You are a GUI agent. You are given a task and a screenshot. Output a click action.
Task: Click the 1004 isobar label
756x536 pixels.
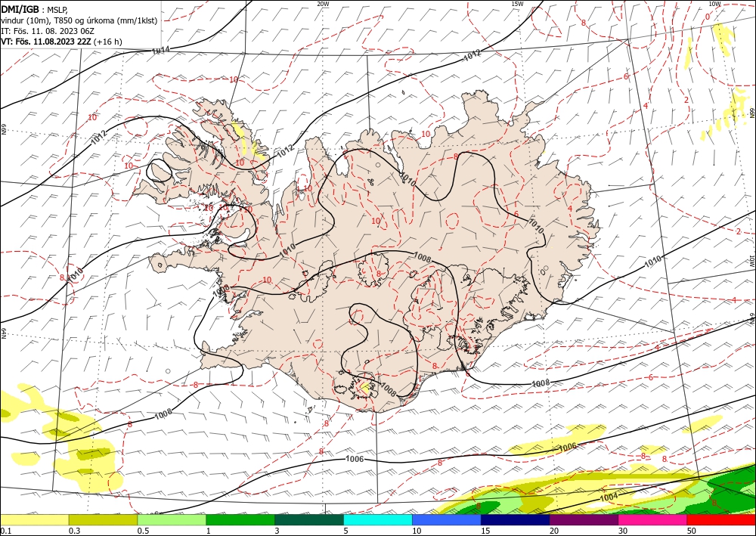pos(609,497)
